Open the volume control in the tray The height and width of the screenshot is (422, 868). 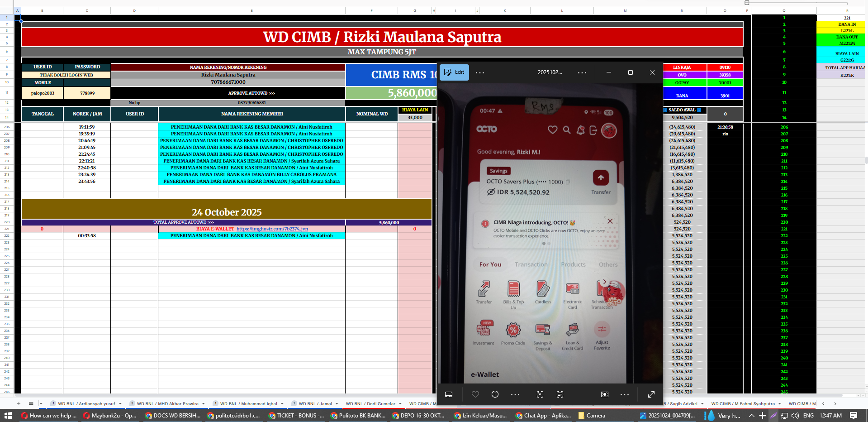pos(795,415)
